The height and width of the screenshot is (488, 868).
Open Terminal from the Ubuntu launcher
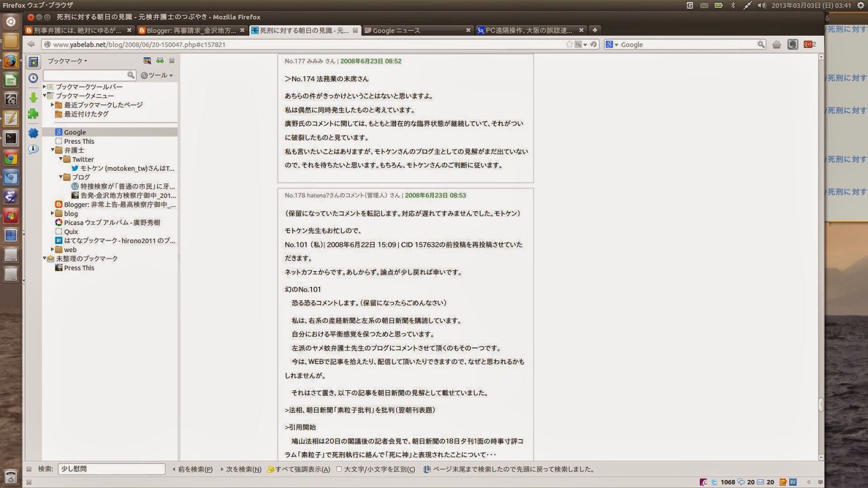[x=11, y=138]
